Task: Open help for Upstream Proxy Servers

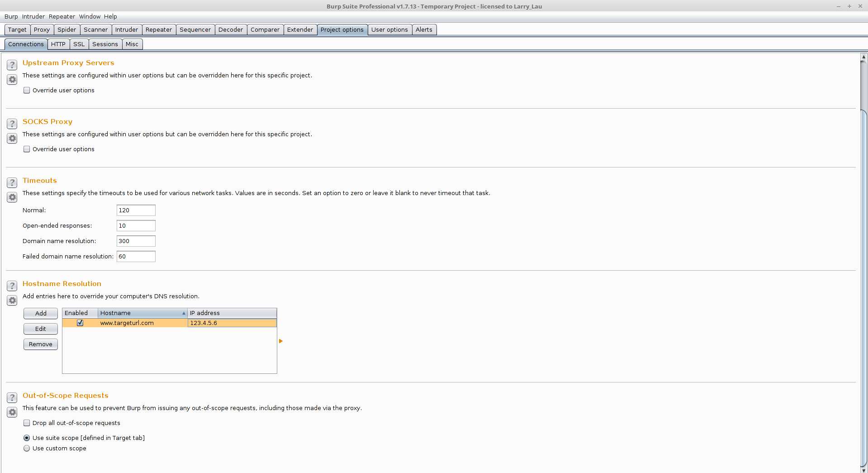Action: coord(12,65)
